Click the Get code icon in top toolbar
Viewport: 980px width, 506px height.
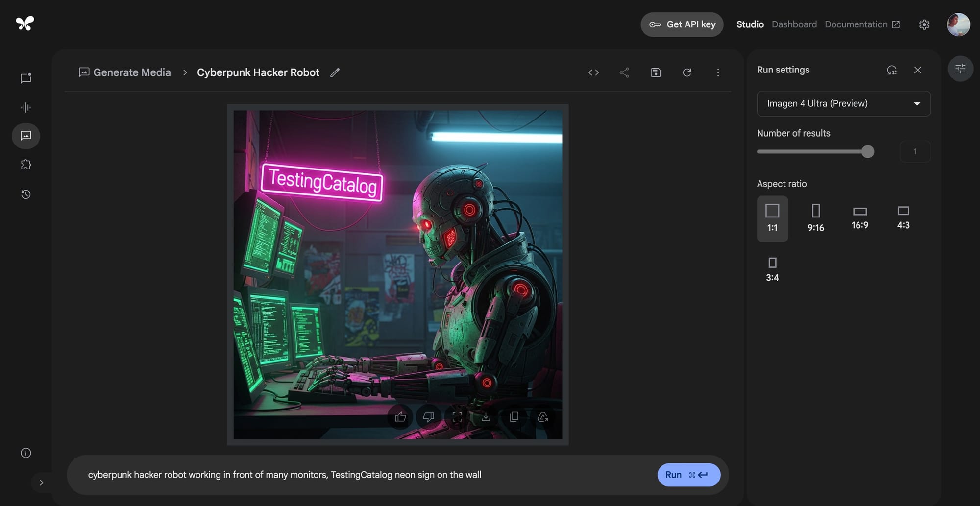[593, 72]
